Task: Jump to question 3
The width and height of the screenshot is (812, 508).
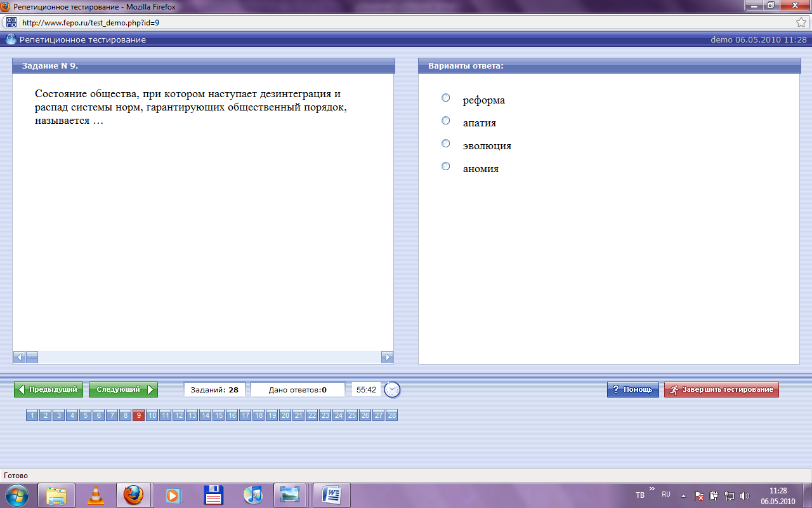Action: (58, 415)
